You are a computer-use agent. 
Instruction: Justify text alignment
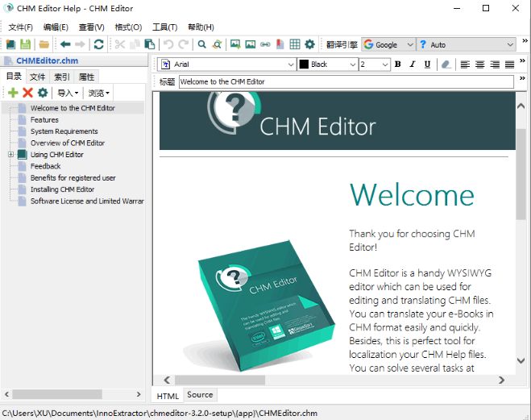(x=510, y=64)
